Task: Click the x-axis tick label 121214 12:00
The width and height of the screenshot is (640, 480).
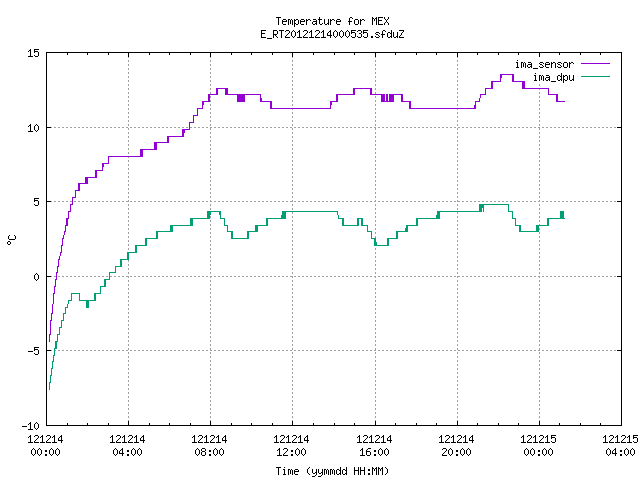Action: point(291,446)
